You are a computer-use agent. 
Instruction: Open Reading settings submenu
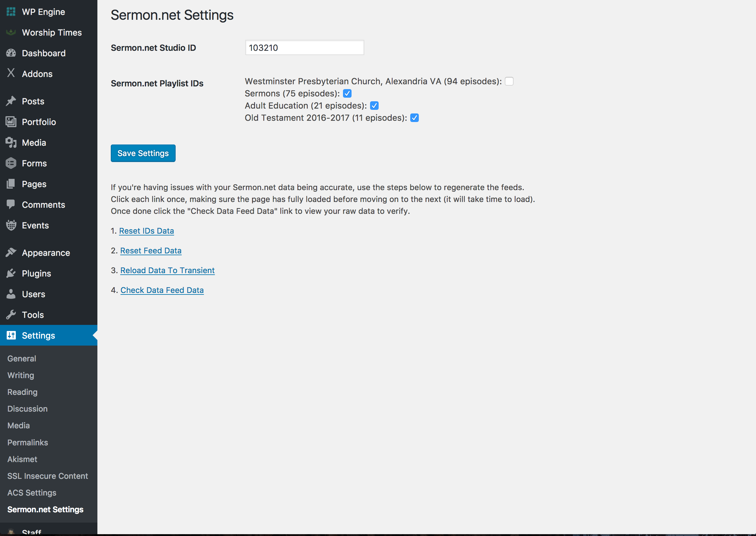pos(23,392)
